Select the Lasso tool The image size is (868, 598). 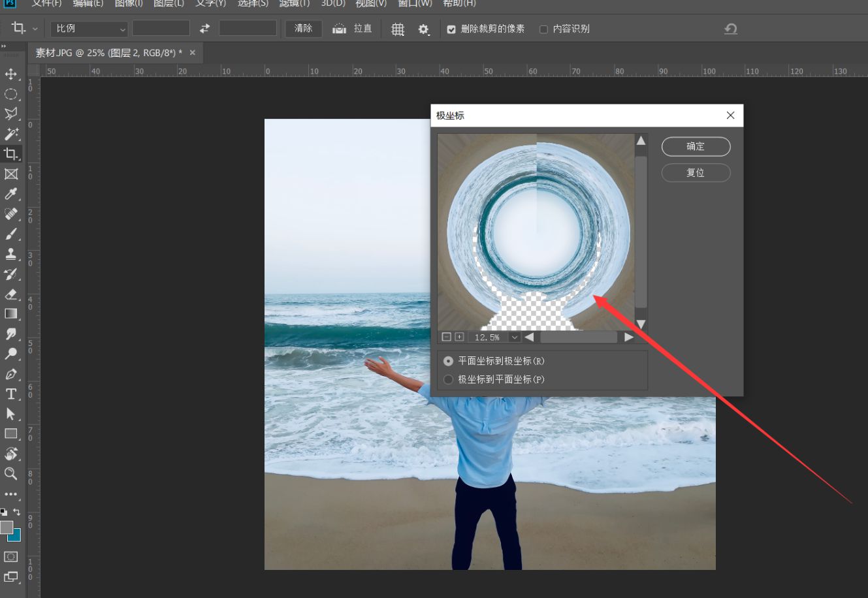point(10,114)
